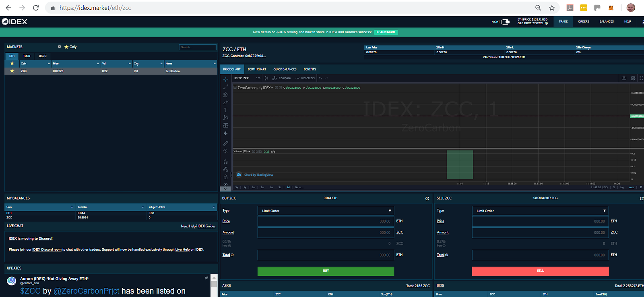This screenshot has width=644, height=297.
Task: Expand chart to fullscreen
Action: 641,78
